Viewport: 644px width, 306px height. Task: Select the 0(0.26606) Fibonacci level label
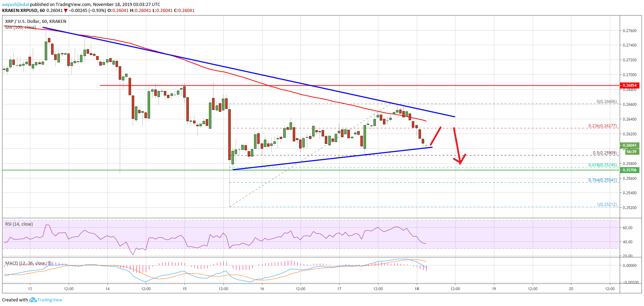pos(607,102)
